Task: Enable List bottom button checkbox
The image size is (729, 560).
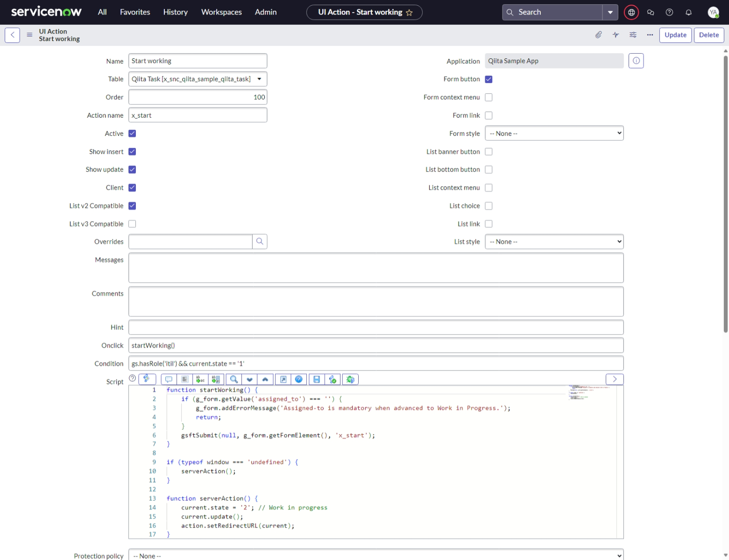Action: [x=488, y=169]
